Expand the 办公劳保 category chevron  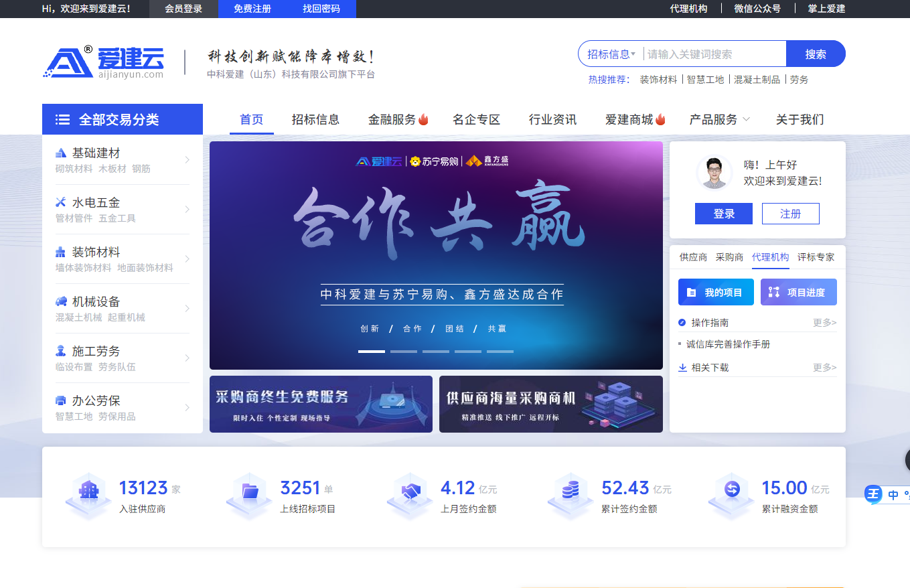(187, 407)
